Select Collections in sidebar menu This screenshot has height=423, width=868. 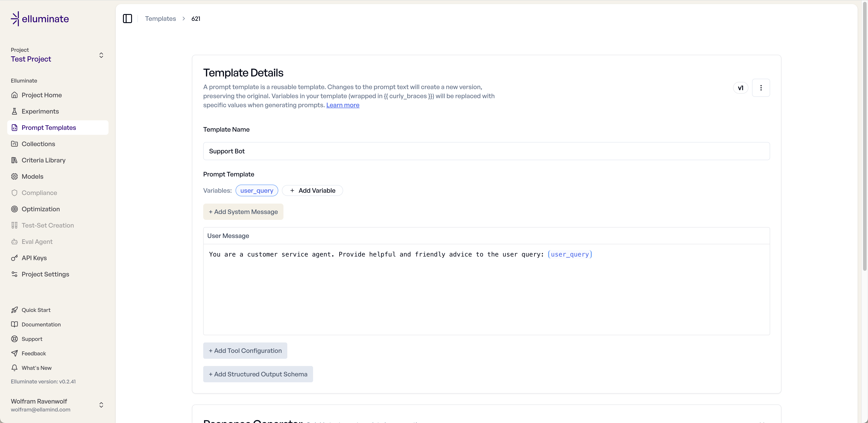(38, 144)
